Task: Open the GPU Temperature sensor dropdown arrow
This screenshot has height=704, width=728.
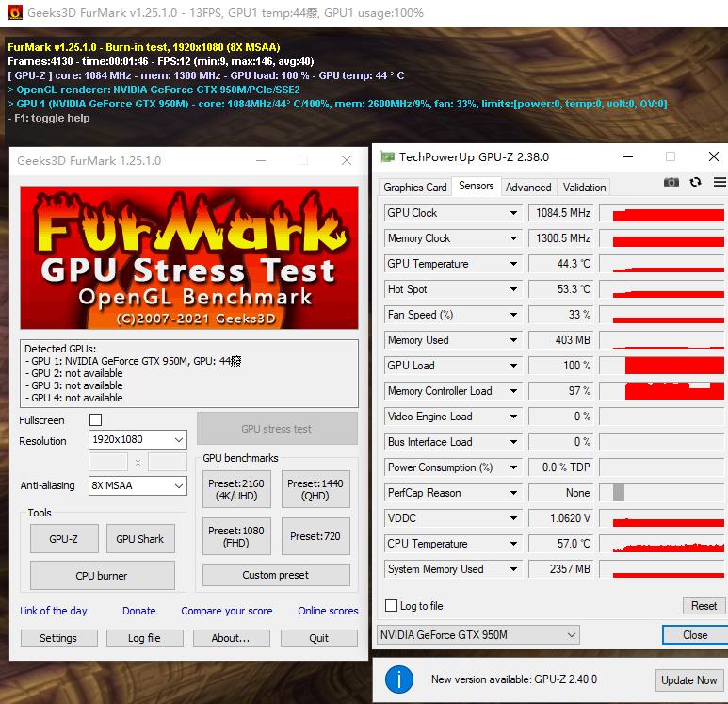Action: tap(513, 264)
